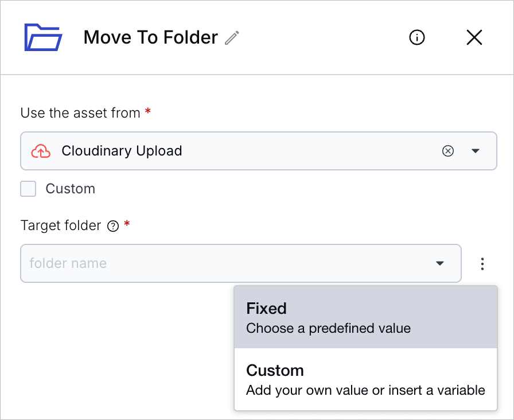
Task: Click the Custom checkbox label
Action: tap(70, 189)
